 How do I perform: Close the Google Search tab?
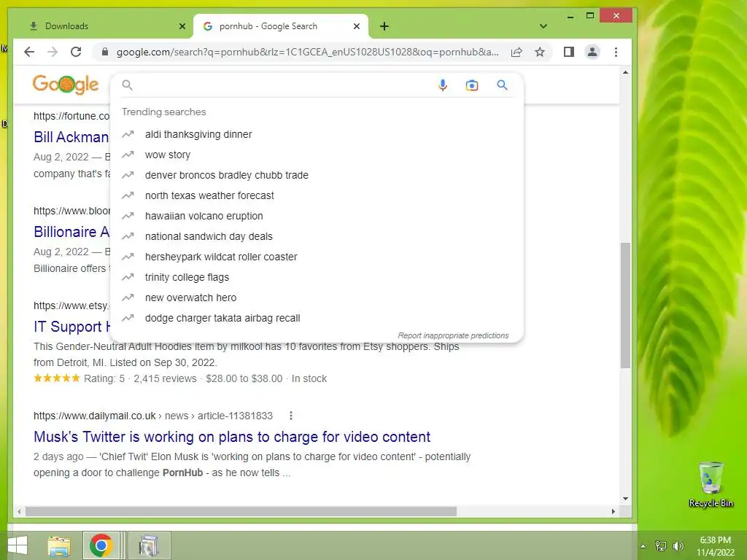point(356,26)
